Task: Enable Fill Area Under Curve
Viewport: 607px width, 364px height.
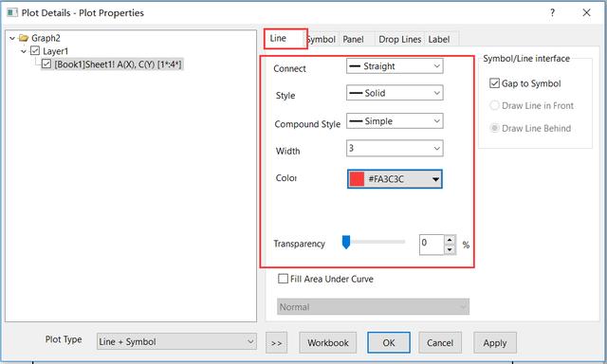Action: point(283,279)
